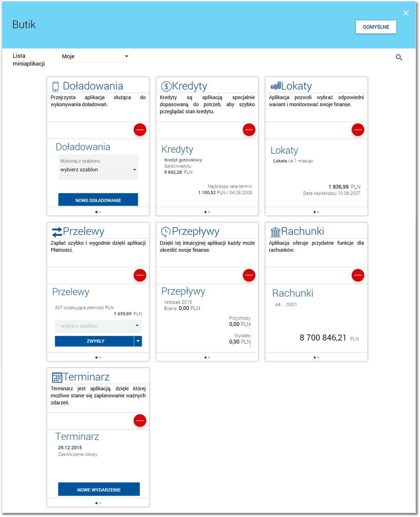Viewport: 420px width, 517px height.
Task: Click the Lokaty coin stack icon
Action: (276, 86)
